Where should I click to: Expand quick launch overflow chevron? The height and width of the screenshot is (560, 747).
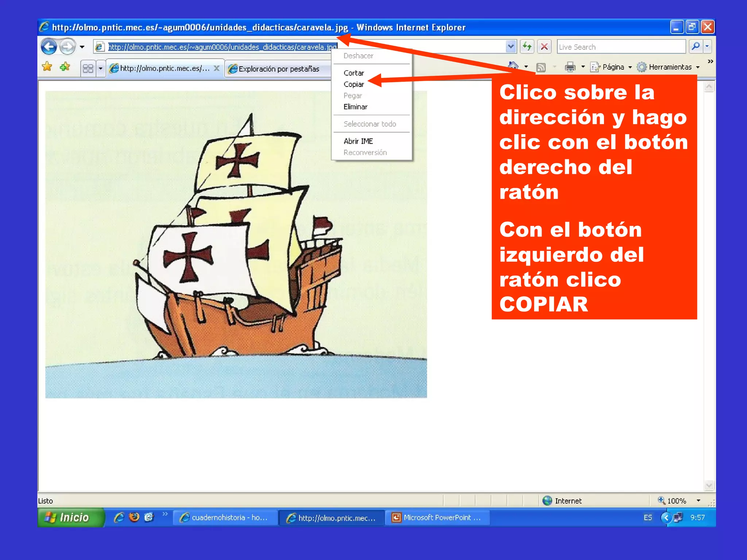[165, 514]
